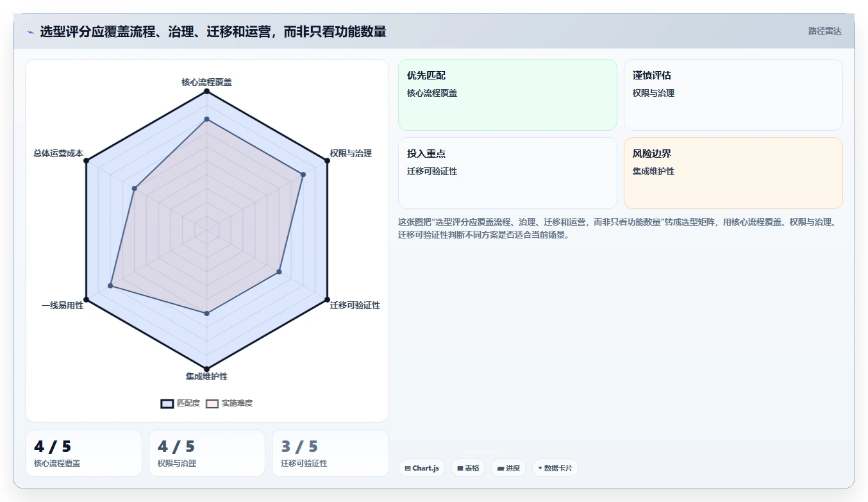Click the 4 / 5 核心流程覆盖 score card
The image size is (868, 502).
(83, 453)
